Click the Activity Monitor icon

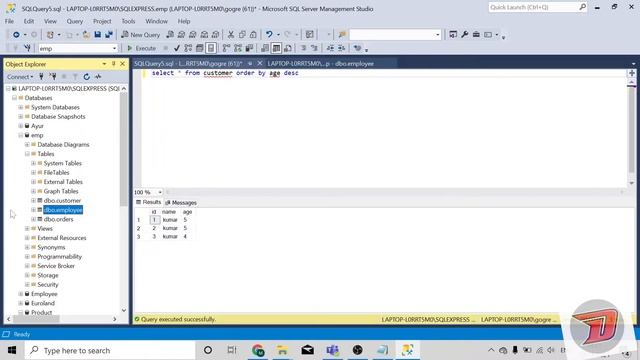[310, 35]
